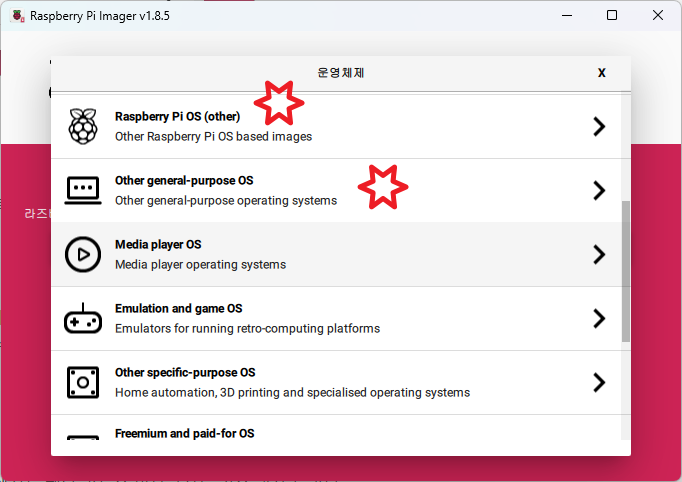The width and height of the screenshot is (682, 482).
Task: Open the Raspberry Pi OS (other) entry
Action: point(336,126)
